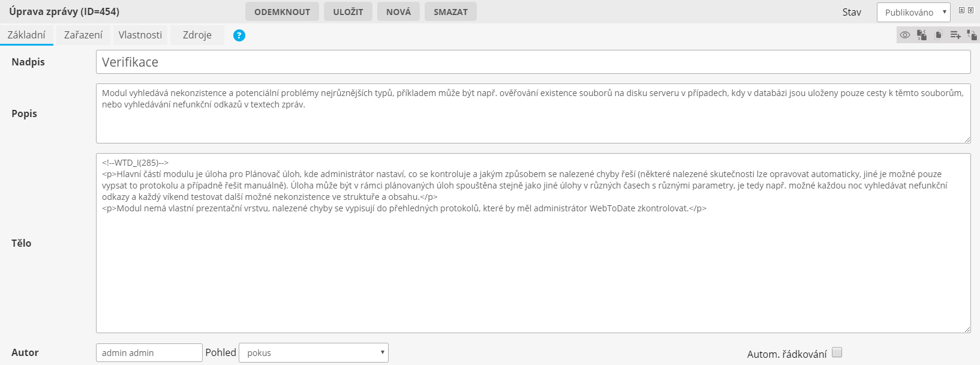Screen dimensions: 980x365
Task: Click the collapse-up double chevron icon
Action: click(x=962, y=10)
